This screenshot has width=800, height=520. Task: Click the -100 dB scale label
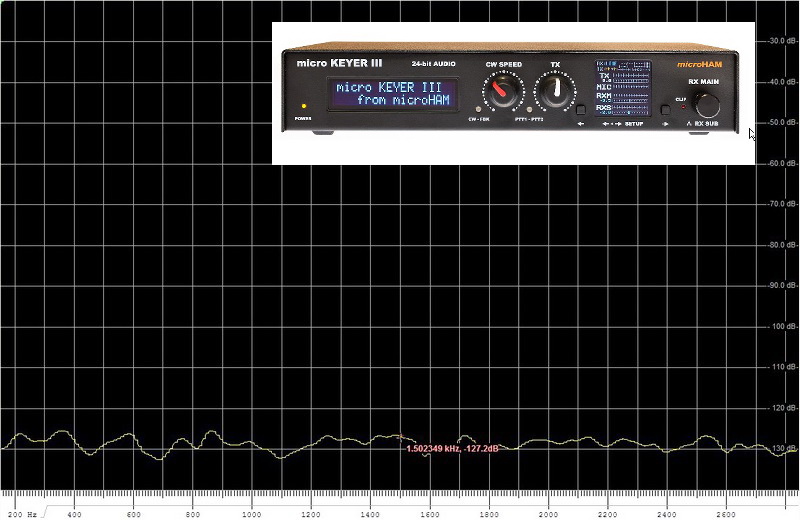point(785,326)
